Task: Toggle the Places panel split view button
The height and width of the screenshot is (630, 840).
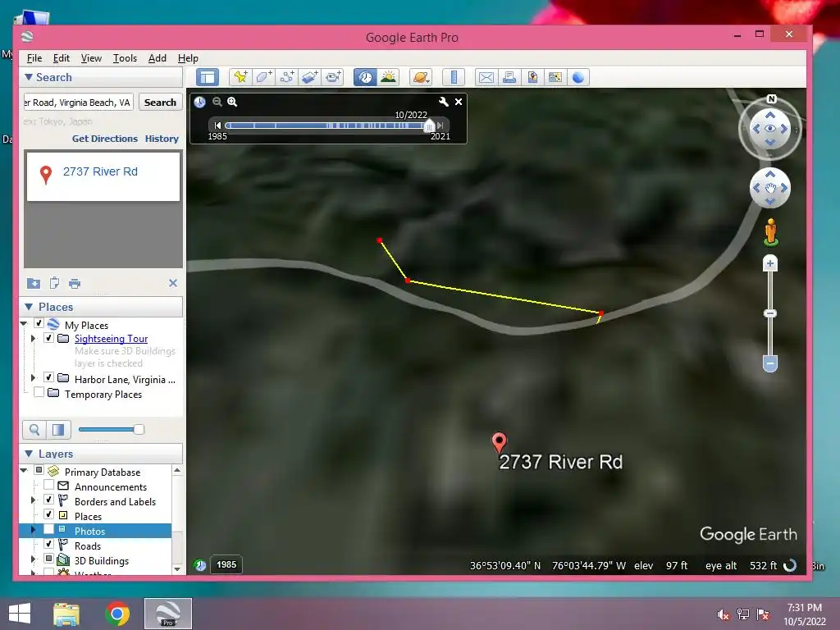Action: coord(58,429)
